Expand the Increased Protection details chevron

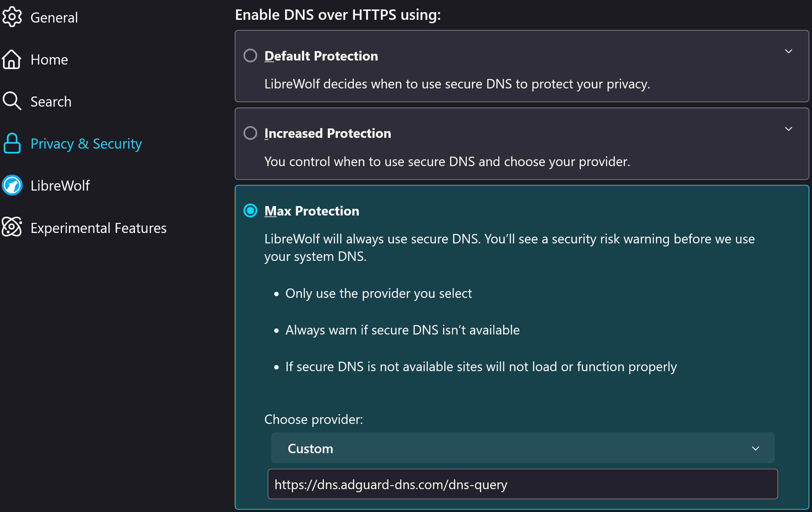point(788,129)
